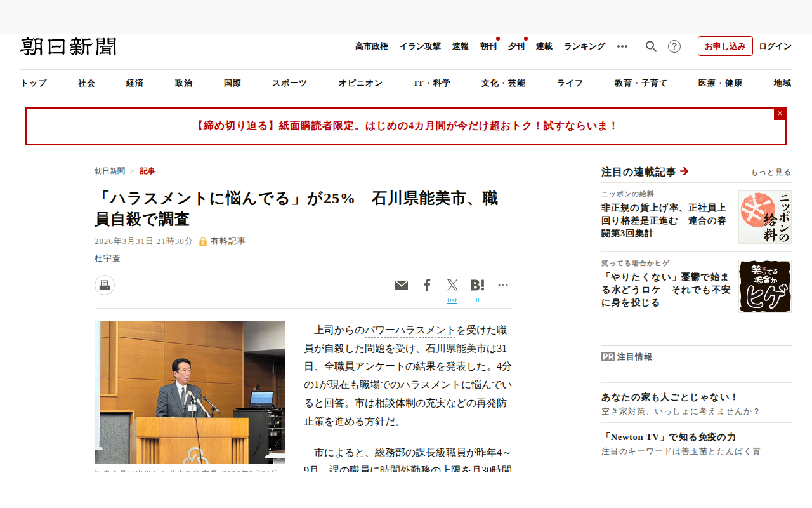Viewport: 812px width, 508px height.
Task: Click the article date 2026年3月31日 21時30分
Action: coord(143,241)
